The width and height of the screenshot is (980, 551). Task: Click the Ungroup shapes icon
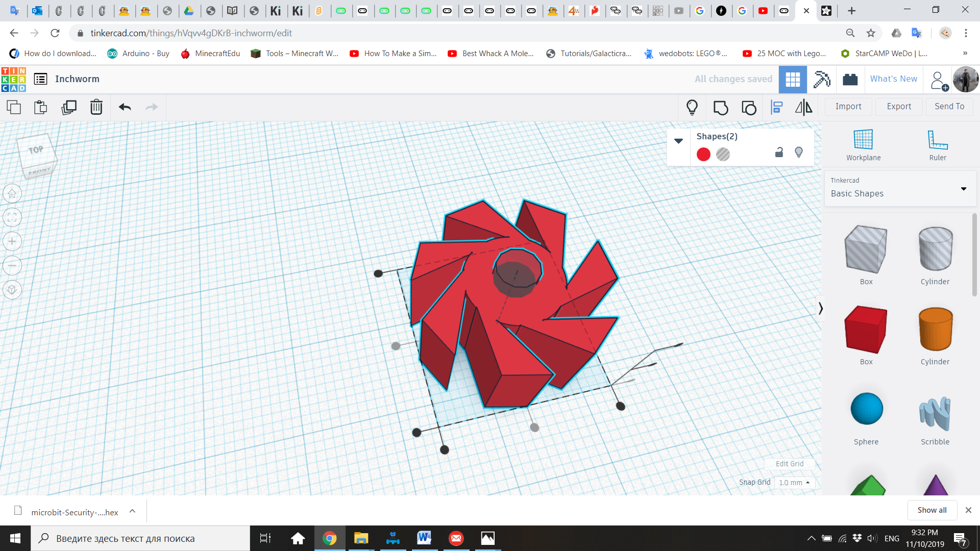pos(749,107)
